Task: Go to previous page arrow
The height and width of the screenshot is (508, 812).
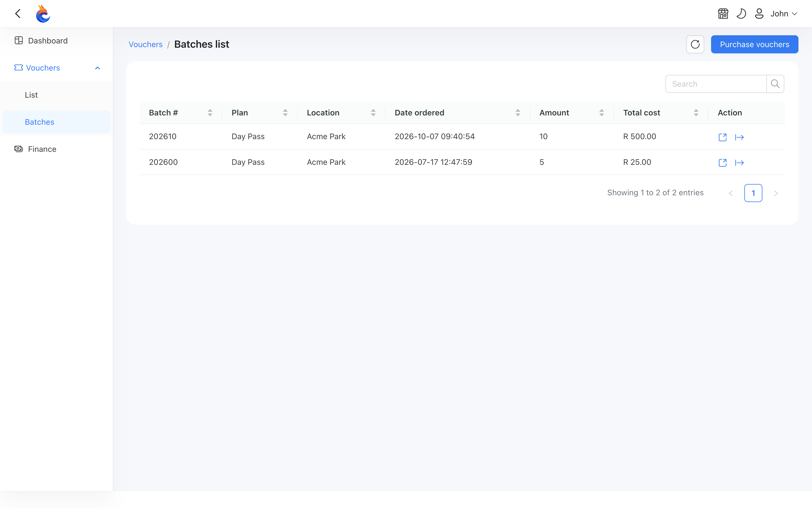Action: point(731,193)
